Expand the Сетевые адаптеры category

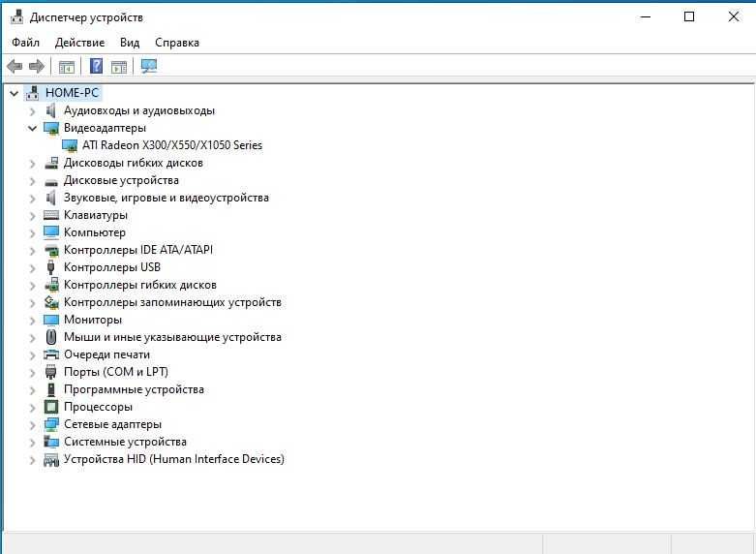[32, 424]
